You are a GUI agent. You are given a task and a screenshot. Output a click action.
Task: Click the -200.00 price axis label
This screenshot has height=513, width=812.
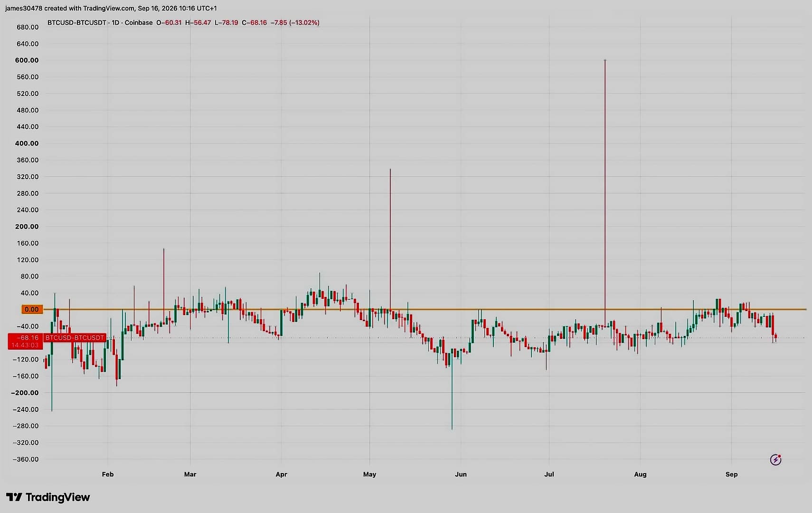[x=25, y=393]
